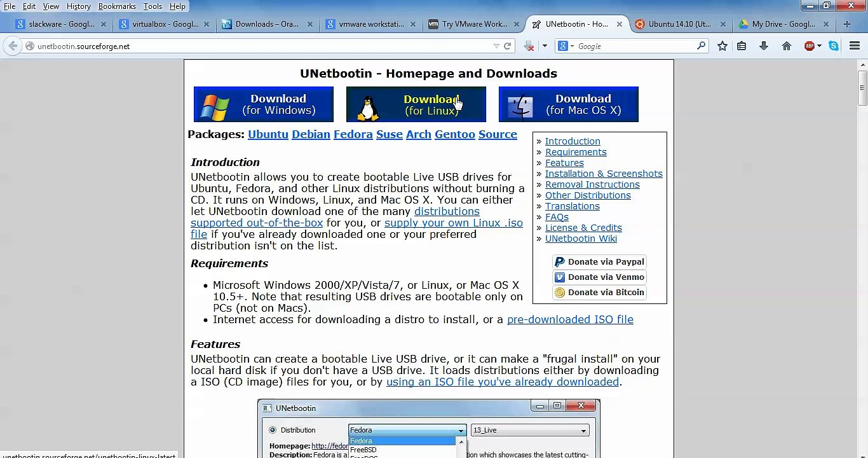868x458 pixels.
Task: Open the UNetbootin Wiki link
Action: 581,239
